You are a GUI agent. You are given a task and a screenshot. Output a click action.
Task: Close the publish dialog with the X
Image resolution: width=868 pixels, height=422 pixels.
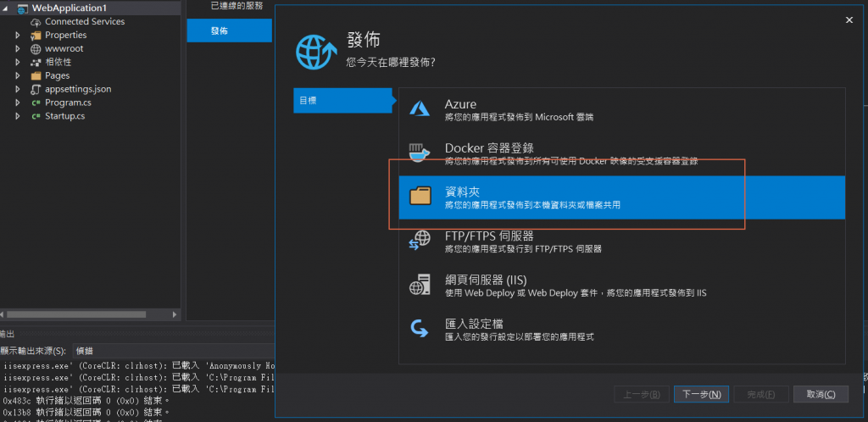click(x=849, y=19)
